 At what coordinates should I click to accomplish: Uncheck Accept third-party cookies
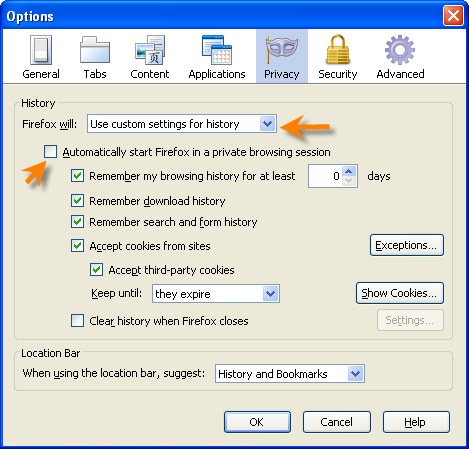pyautogui.click(x=96, y=270)
